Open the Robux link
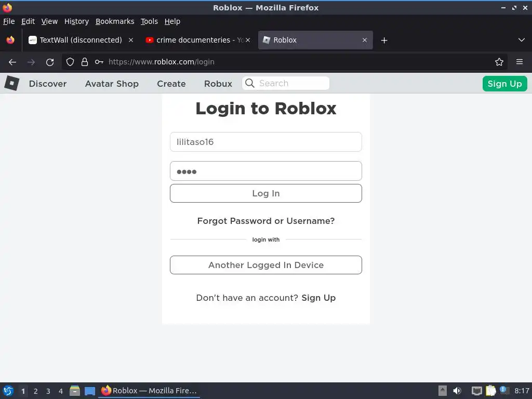532x399 pixels. 218,84
